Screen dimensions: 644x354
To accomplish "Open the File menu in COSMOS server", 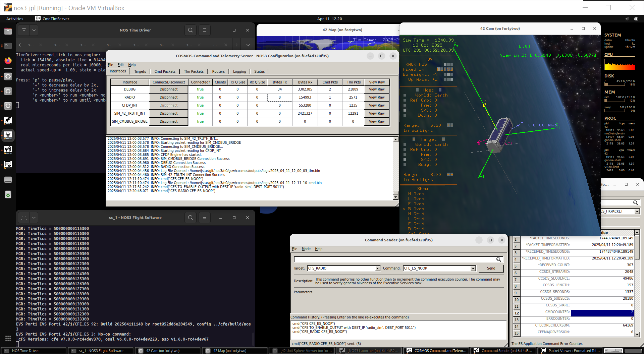I will coord(110,65).
